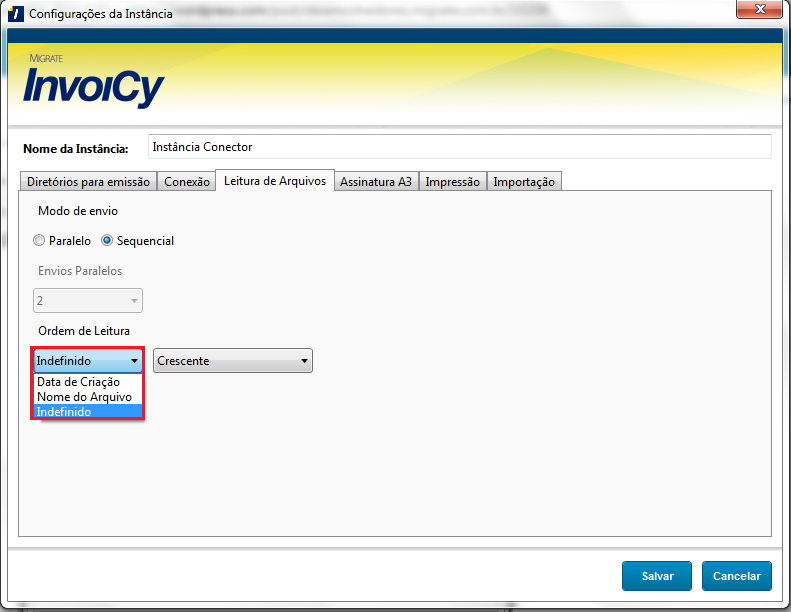
Task: Close the Configurações da Instância window
Action: [x=759, y=12]
